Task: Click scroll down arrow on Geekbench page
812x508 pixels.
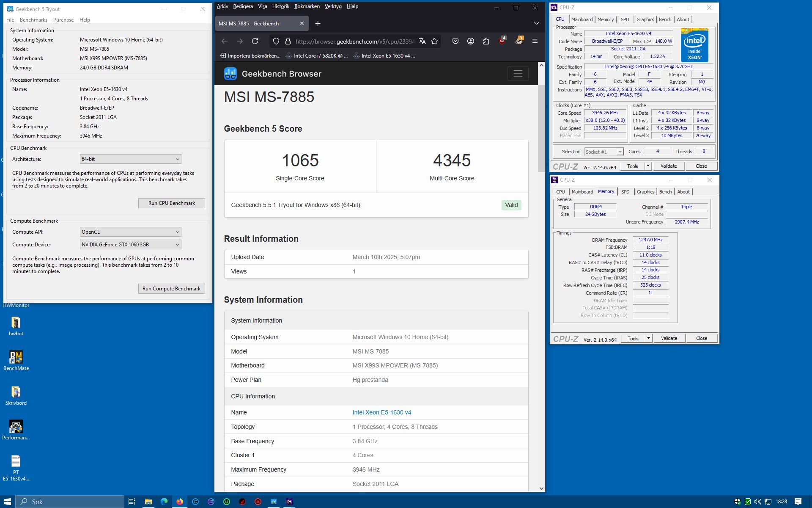Action: point(541,488)
